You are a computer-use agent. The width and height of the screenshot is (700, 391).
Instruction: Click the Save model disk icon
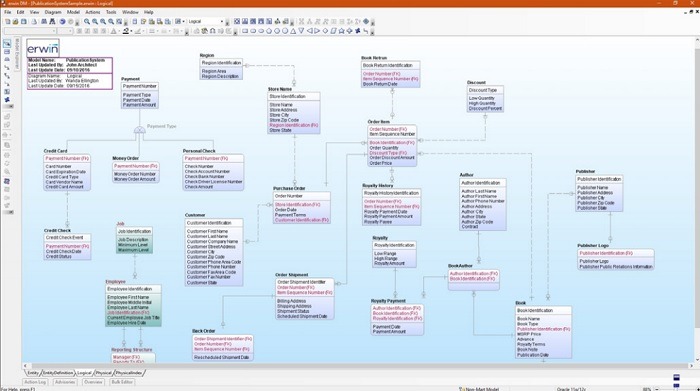tap(24, 21)
